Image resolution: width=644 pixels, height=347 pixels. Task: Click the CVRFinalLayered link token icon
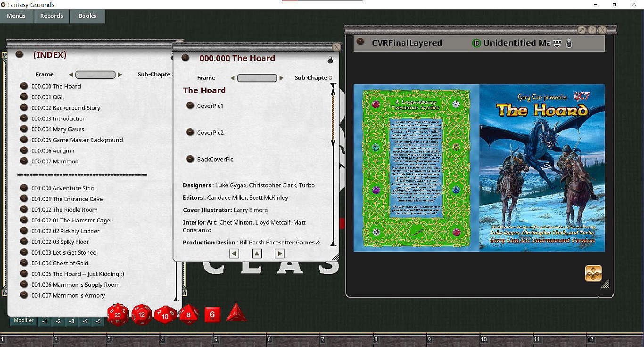pos(361,42)
